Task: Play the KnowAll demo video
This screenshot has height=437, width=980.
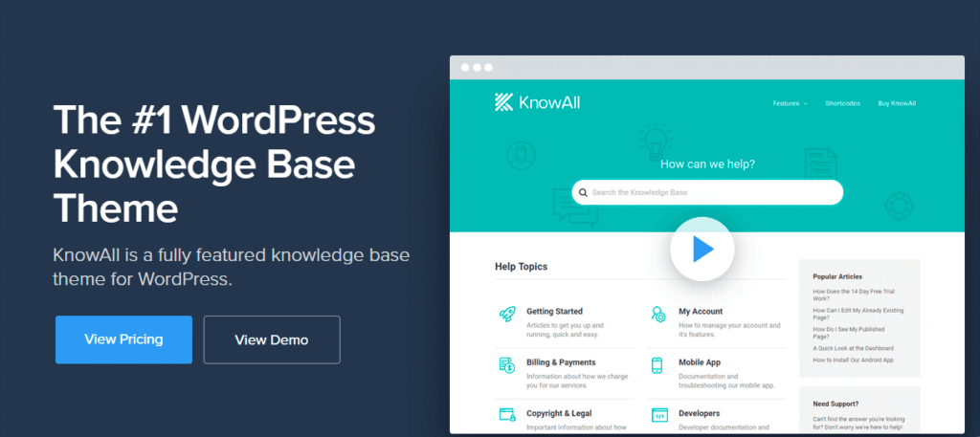Action: [702, 249]
